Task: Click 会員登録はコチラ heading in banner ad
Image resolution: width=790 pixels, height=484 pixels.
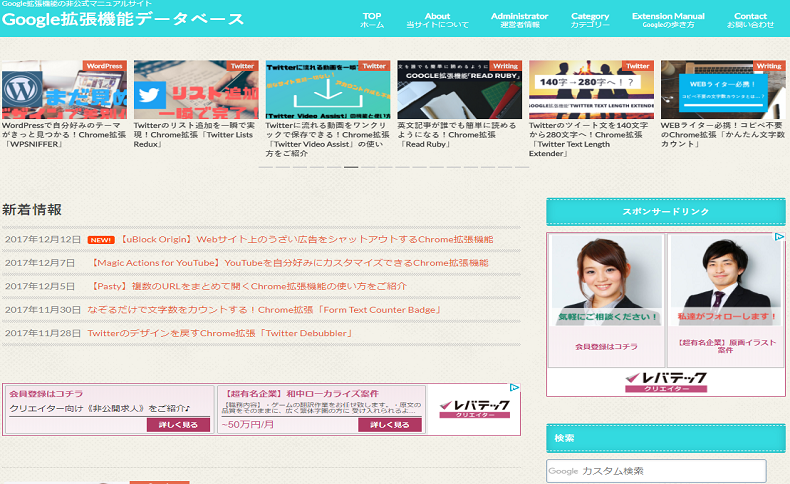Action: (x=46, y=394)
